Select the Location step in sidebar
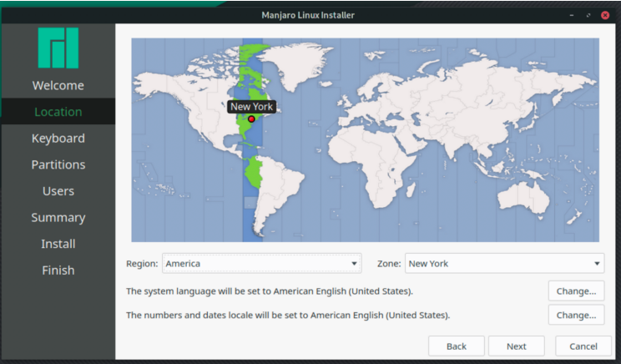Image resolution: width=621 pixels, height=364 pixels. (x=58, y=112)
